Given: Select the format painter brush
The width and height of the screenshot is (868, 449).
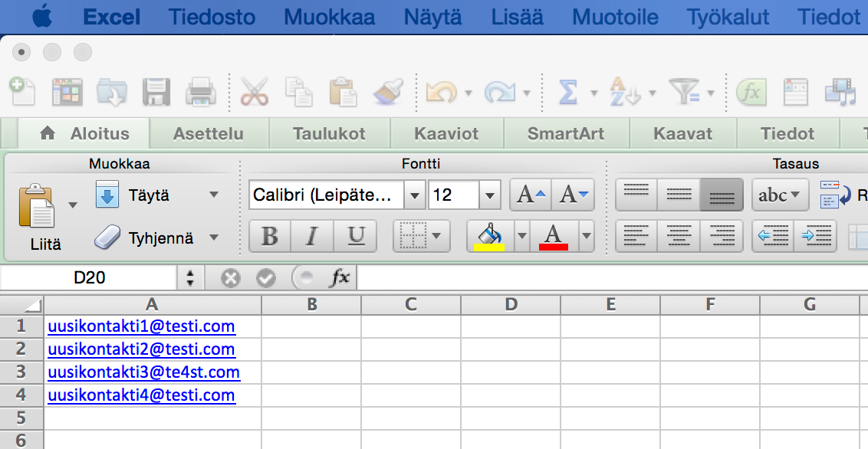Looking at the screenshot, I should [388, 92].
